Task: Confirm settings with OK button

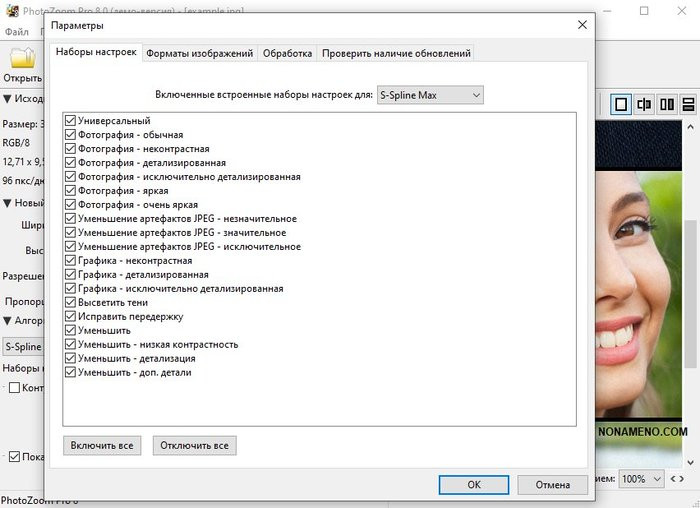Action: click(474, 484)
